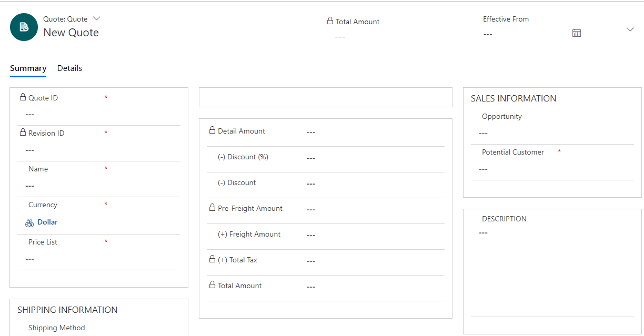The image size is (644, 336).
Task: Click the lock icon on Quote ID
Action: coord(23,97)
